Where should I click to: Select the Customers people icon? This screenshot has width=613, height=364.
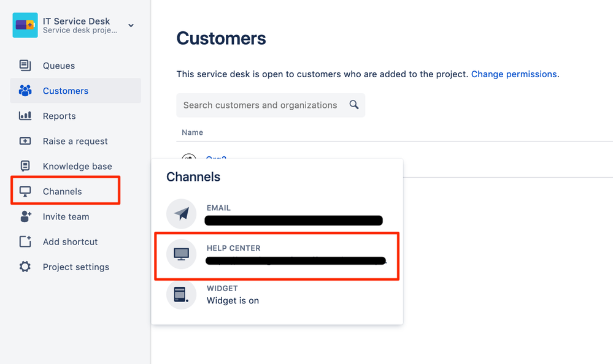[x=25, y=91]
